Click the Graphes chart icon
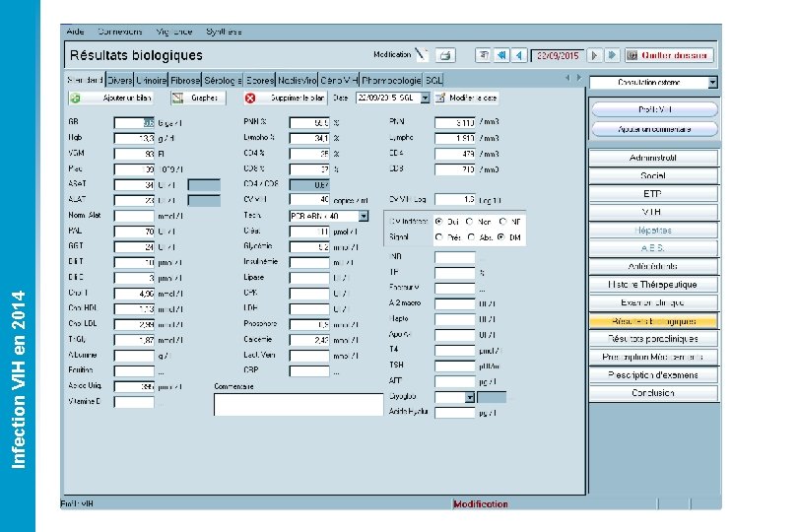798x532 pixels. [177, 98]
